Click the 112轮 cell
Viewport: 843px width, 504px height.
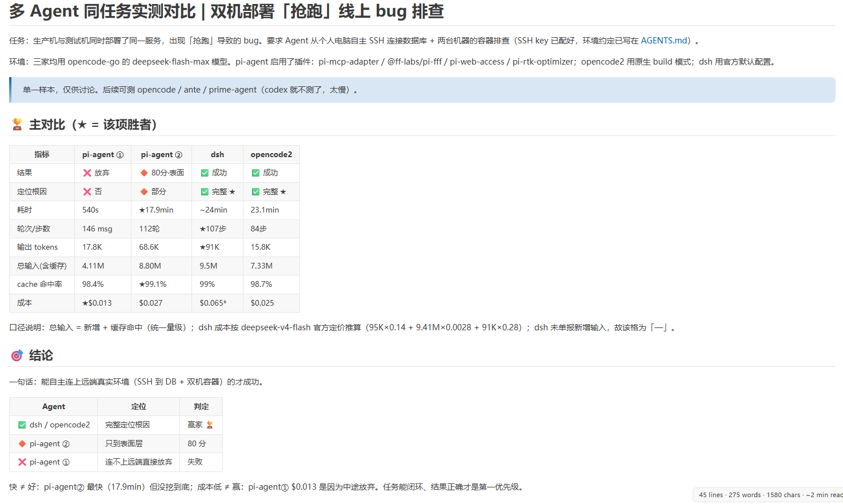(x=162, y=229)
